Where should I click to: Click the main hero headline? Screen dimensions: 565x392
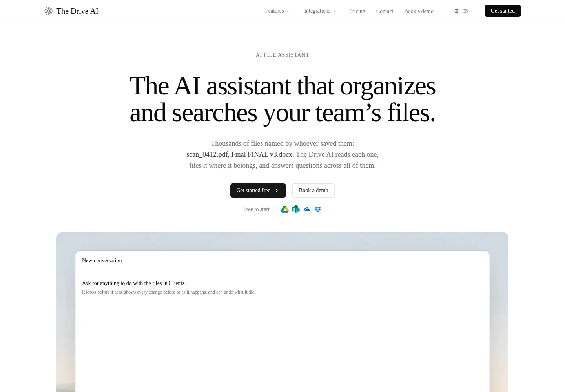(282, 99)
